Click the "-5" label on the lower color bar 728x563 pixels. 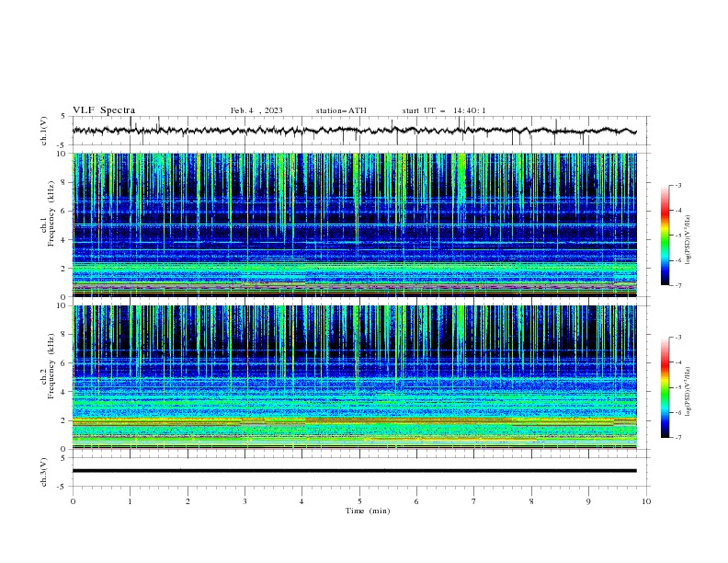point(677,387)
